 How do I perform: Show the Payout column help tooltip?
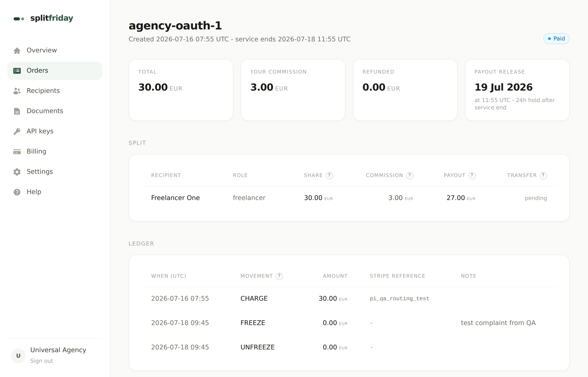(x=472, y=175)
